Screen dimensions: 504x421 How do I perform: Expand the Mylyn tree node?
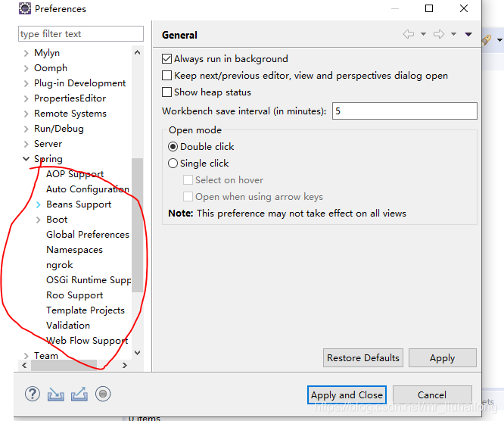pos(26,53)
